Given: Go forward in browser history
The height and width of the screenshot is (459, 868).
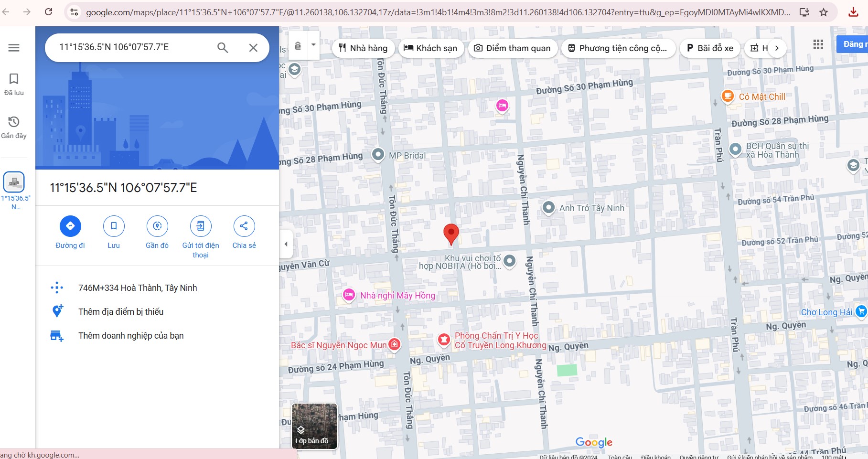Looking at the screenshot, I should [x=27, y=12].
